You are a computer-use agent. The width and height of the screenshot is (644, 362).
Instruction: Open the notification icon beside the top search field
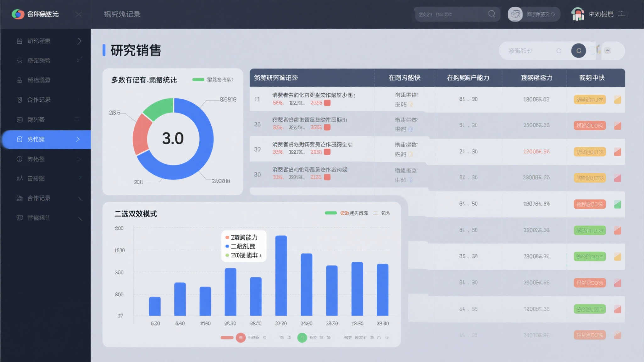(x=515, y=14)
